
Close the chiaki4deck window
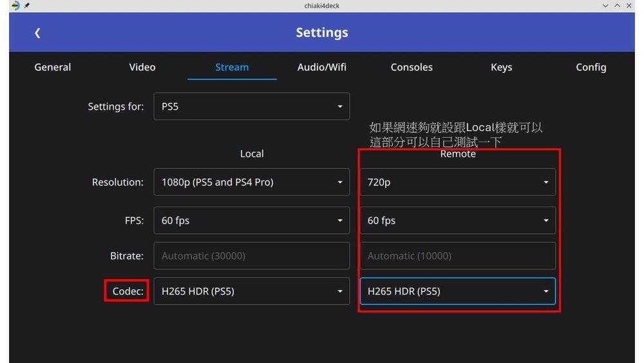click(630, 6)
